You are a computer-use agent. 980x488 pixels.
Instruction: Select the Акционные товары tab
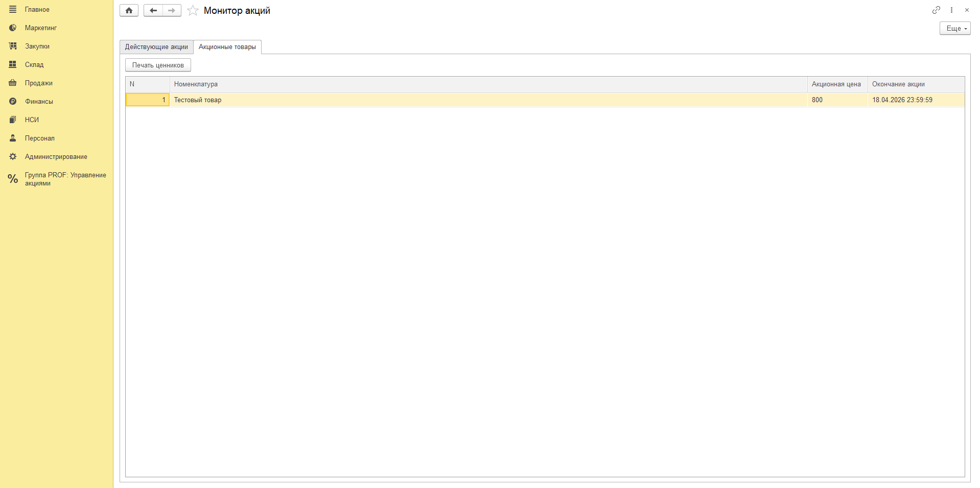coord(227,47)
